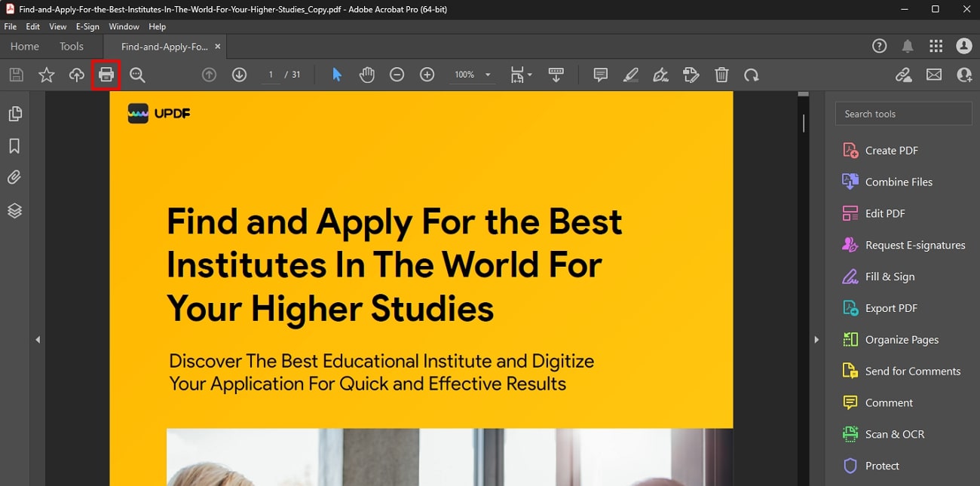The image size is (980, 486).
Task: Delete page with trash icon
Action: coord(721,75)
